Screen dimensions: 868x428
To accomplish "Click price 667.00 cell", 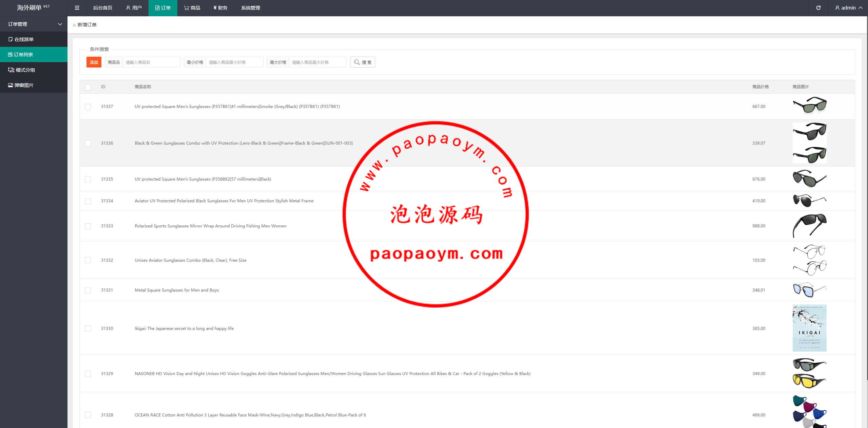I will click(x=759, y=107).
